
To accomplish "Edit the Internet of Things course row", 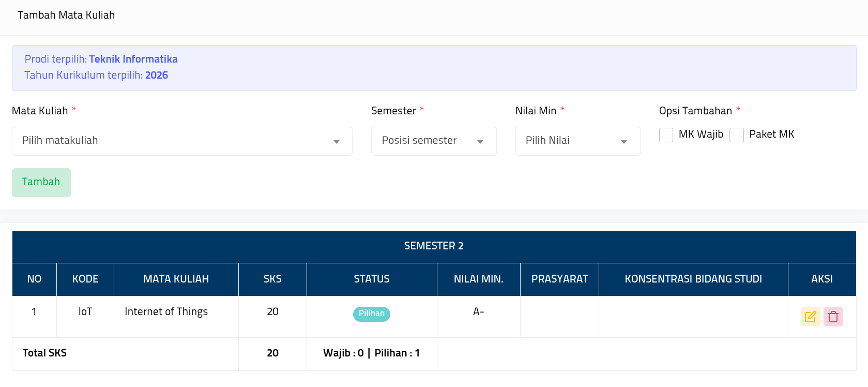I will tap(810, 317).
